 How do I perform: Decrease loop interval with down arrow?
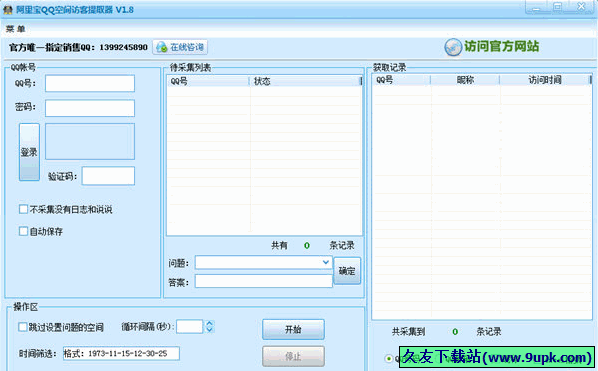pos(209,330)
